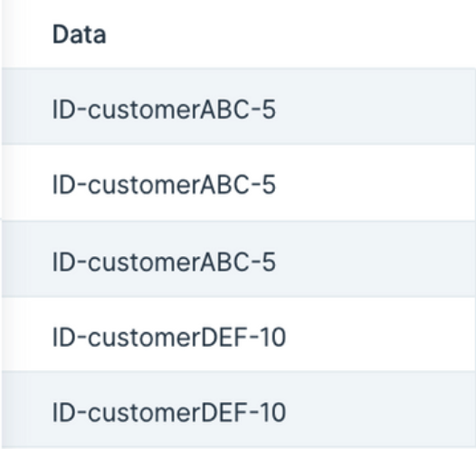Click empty header area right of Data
The image size is (476, 449).
[289, 34]
